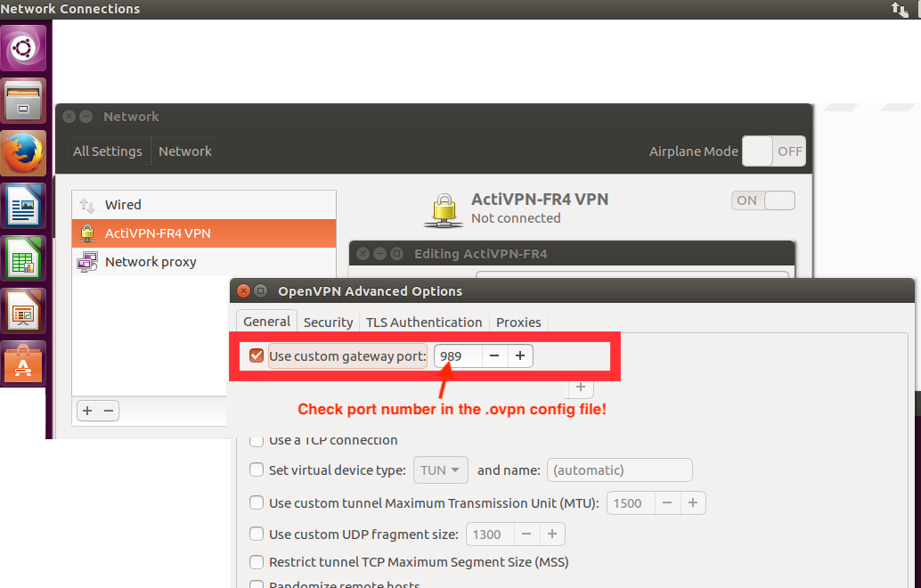Viewport: 921px width, 588px height.
Task: Enable Use a TCP connection
Action: point(257,440)
